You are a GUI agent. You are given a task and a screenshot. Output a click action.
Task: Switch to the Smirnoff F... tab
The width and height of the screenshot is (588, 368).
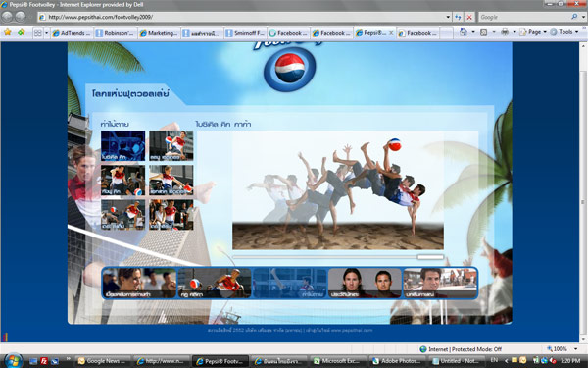(x=246, y=33)
